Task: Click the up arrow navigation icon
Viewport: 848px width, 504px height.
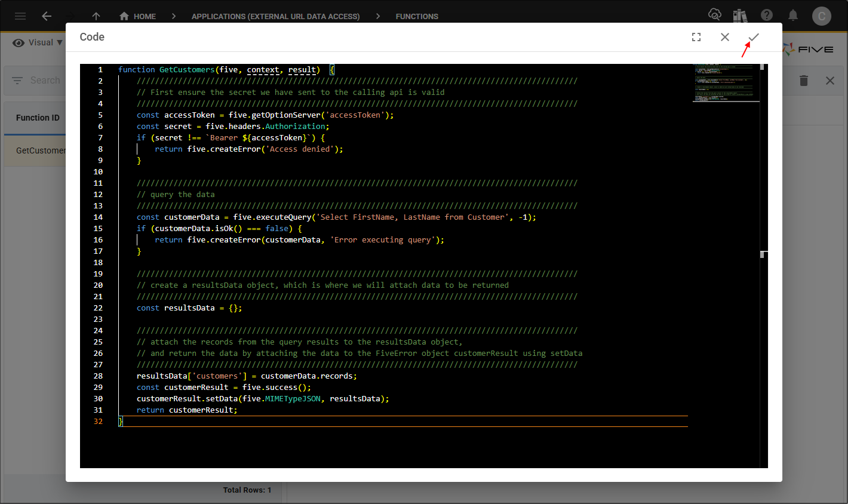Action: click(96, 16)
